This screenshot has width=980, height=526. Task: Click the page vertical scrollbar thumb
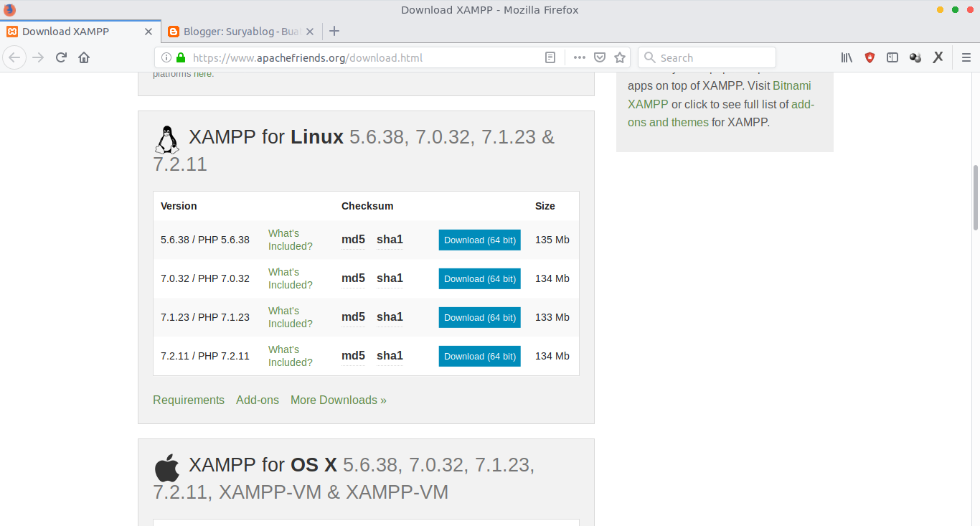(976, 198)
